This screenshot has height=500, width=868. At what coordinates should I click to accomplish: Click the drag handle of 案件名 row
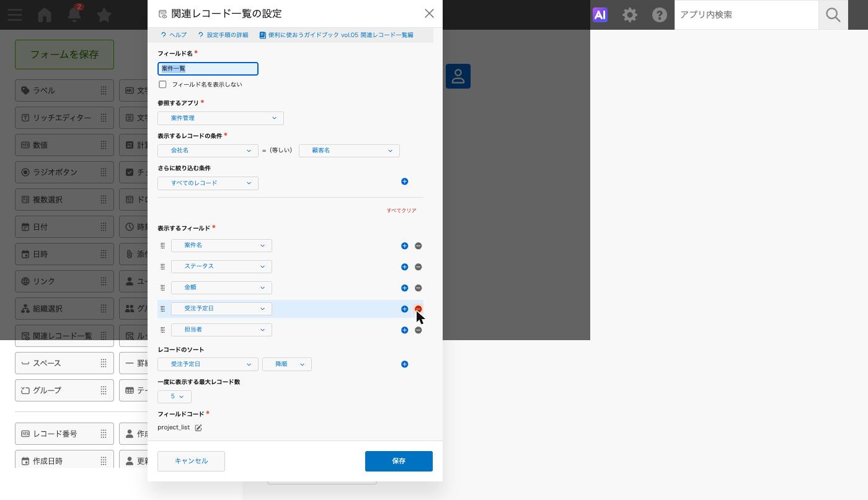pyautogui.click(x=162, y=246)
